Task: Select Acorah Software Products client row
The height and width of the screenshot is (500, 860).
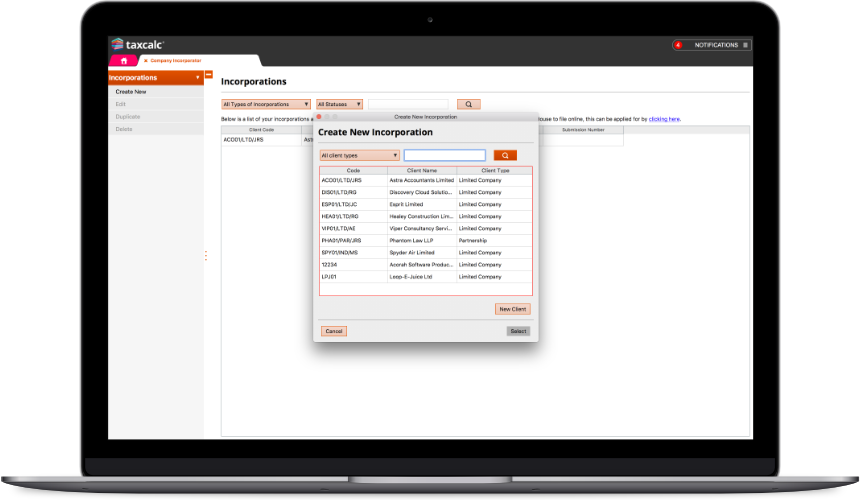Action: click(x=426, y=265)
